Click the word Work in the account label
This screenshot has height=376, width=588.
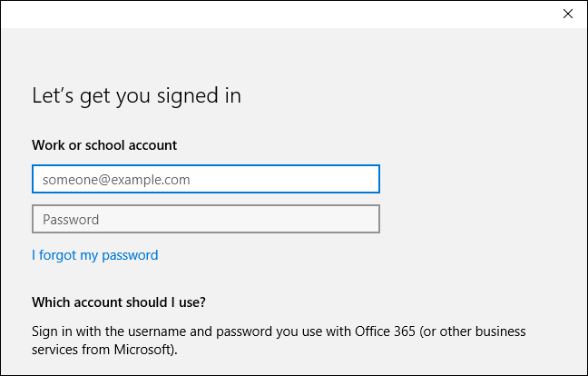[x=46, y=145]
